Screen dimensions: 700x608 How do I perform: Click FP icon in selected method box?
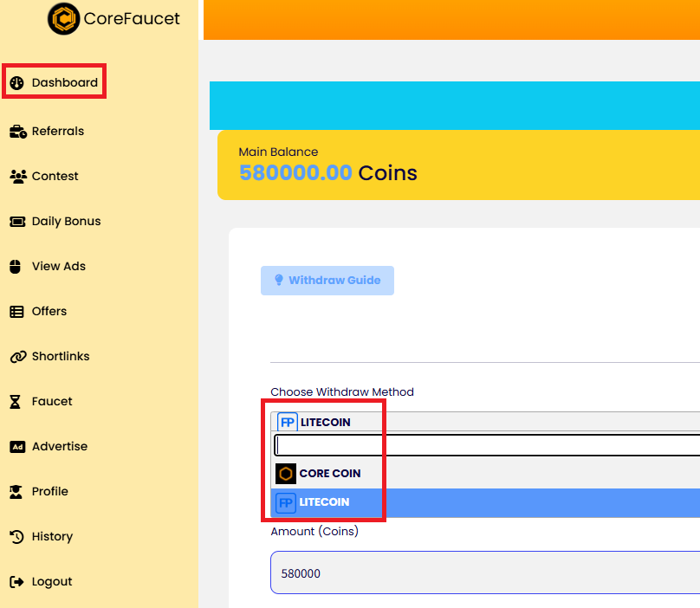click(288, 422)
